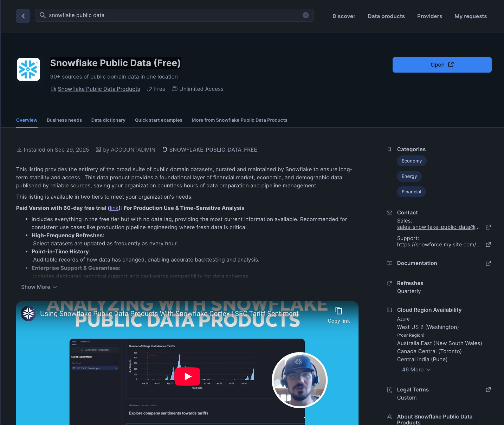Click the blue Open button

point(442,64)
